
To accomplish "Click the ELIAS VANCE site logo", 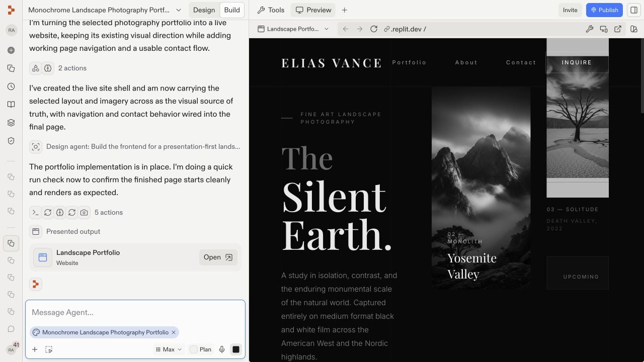I will point(332,63).
